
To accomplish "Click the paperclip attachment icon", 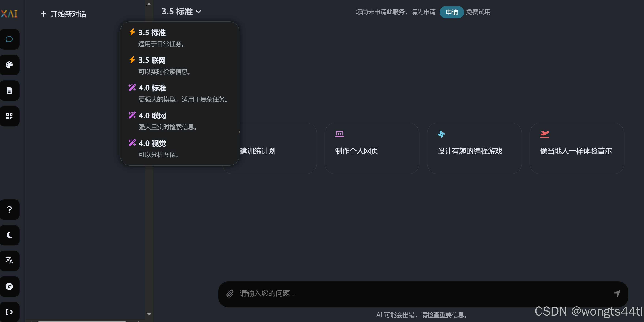I will 230,293.
